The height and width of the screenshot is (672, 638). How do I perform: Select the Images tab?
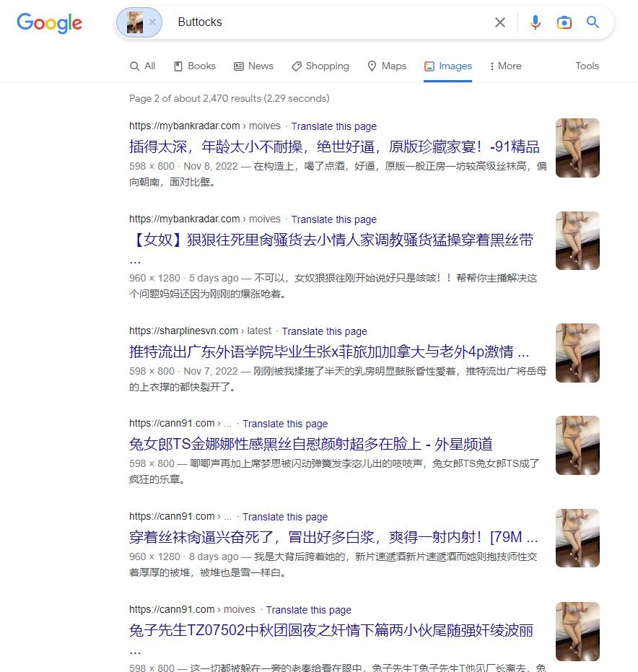(x=448, y=66)
